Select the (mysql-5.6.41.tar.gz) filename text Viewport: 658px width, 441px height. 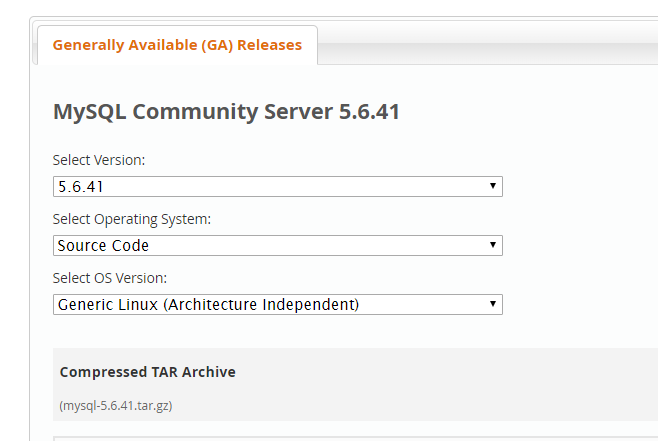pos(116,406)
